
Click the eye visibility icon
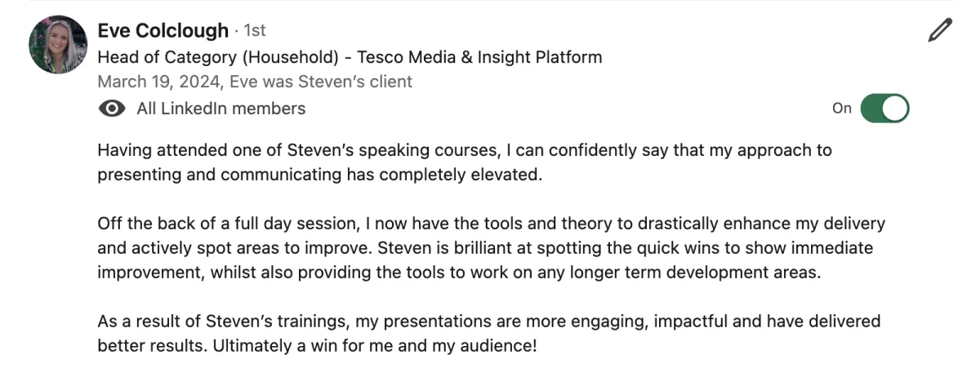coord(112,109)
